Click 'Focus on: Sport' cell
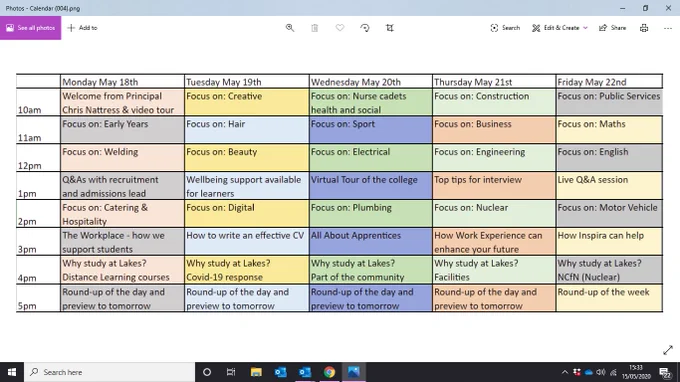 pyautogui.click(x=370, y=130)
